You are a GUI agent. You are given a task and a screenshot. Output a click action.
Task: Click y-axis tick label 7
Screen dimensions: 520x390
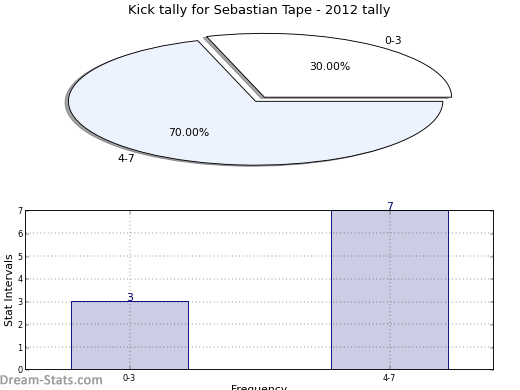[21, 211]
